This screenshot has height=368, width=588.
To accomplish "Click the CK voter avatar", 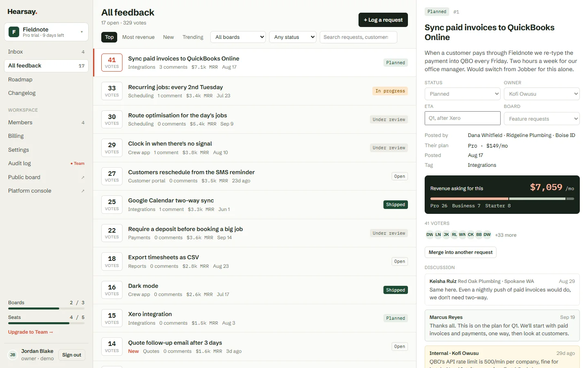I will [471, 235].
